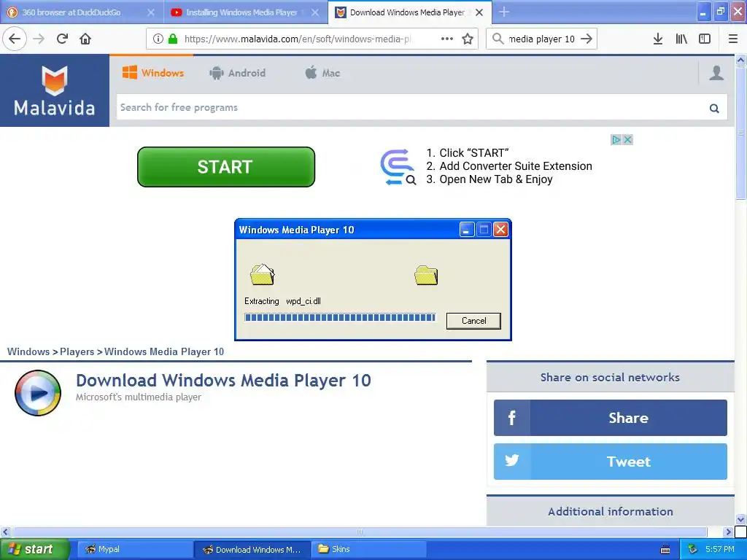
Task: Click the Twitter bird icon
Action: coord(511,461)
